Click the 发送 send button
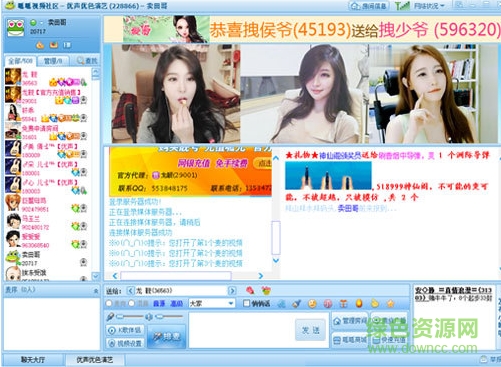The image size is (501, 367). click(x=310, y=330)
